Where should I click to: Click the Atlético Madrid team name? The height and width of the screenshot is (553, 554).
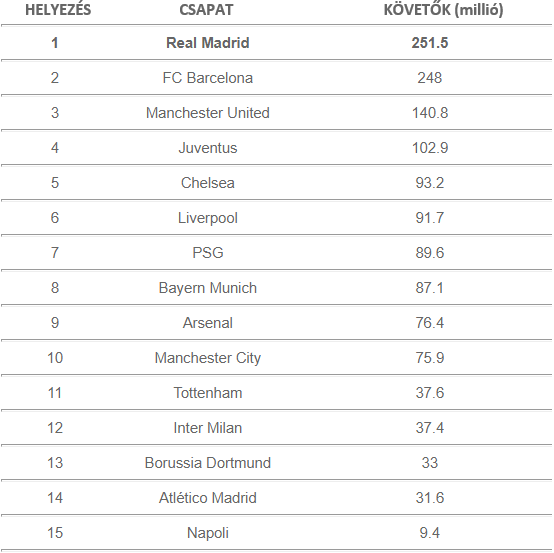click(208, 498)
